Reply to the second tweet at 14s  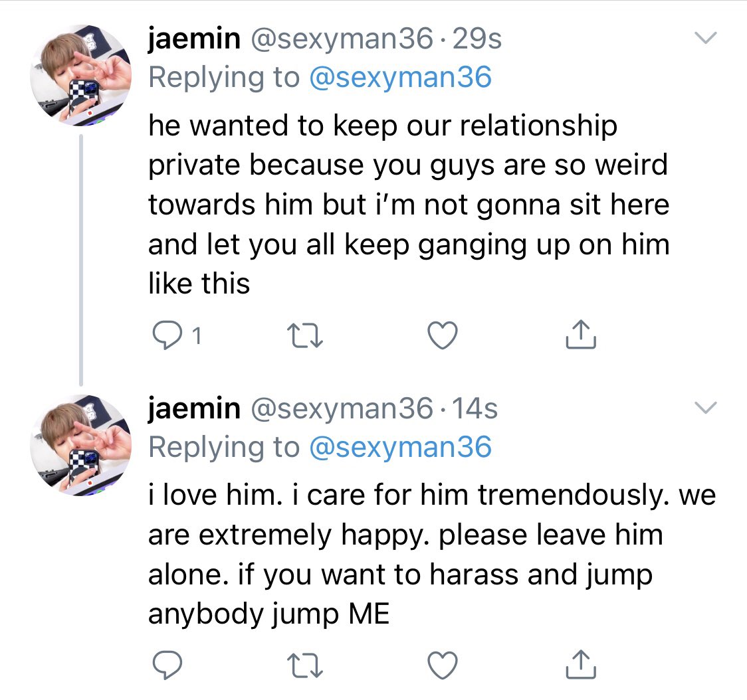coord(167,664)
